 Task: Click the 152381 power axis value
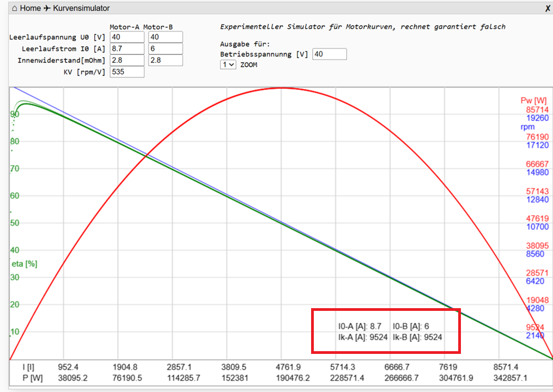(x=235, y=378)
